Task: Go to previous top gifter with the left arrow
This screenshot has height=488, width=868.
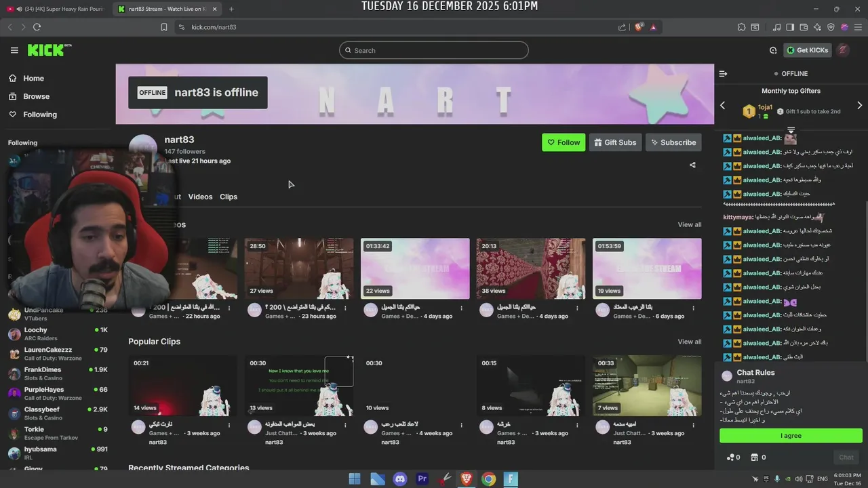Action: (x=723, y=106)
